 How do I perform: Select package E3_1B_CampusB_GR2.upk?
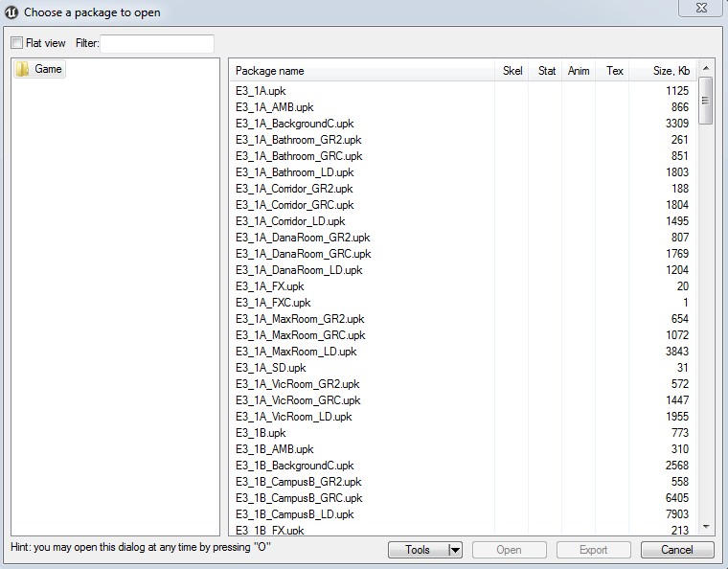463,482
